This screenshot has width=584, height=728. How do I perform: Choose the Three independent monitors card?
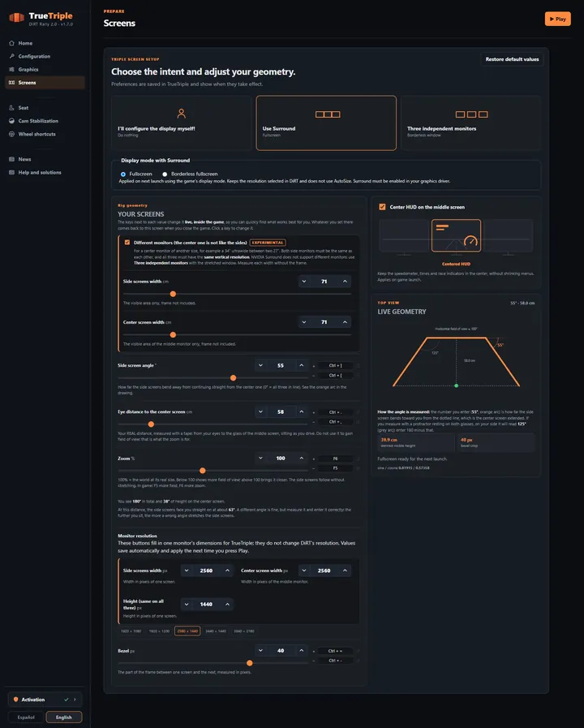coord(470,123)
